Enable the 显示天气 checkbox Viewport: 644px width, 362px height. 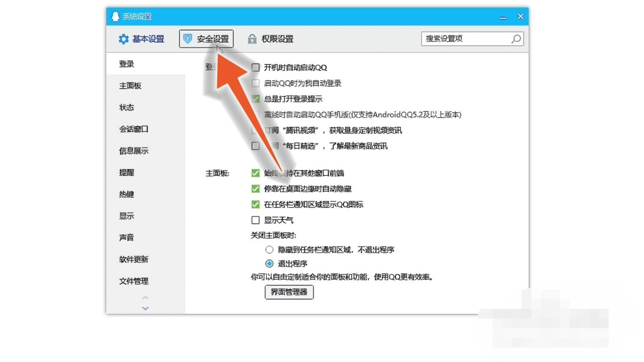point(255,220)
